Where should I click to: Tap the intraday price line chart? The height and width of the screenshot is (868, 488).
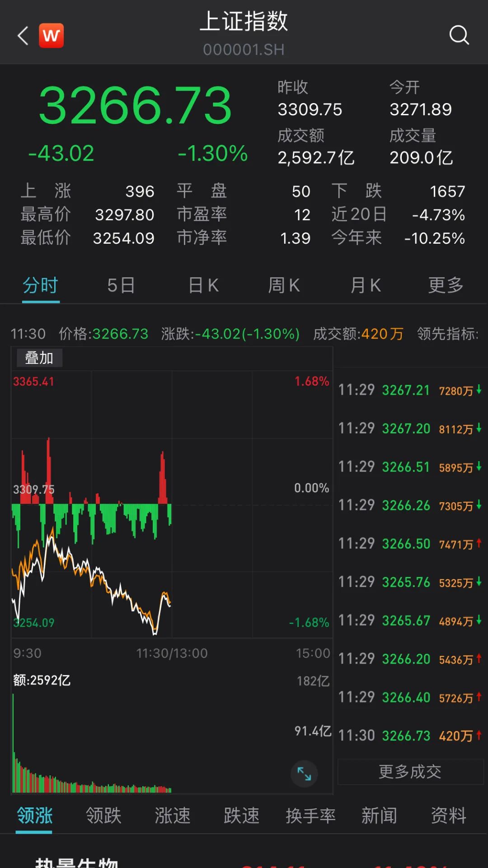(172, 504)
